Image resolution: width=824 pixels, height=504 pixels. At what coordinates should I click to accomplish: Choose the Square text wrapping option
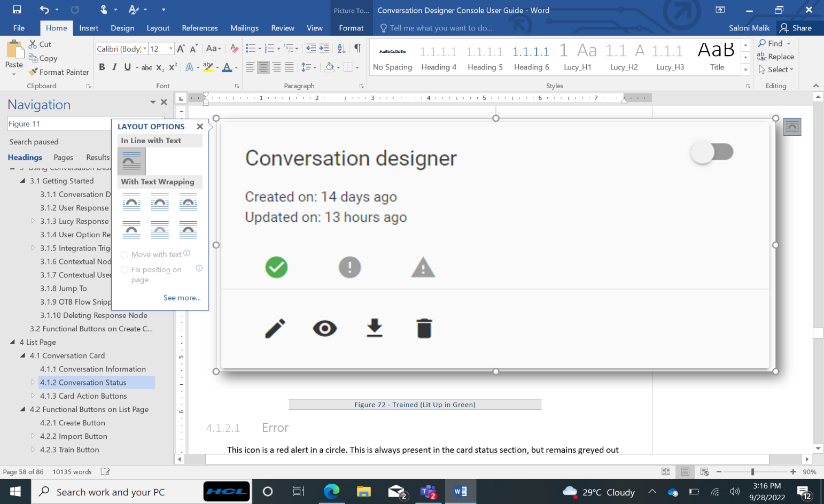pyautogui.click(x=131, y=203)
